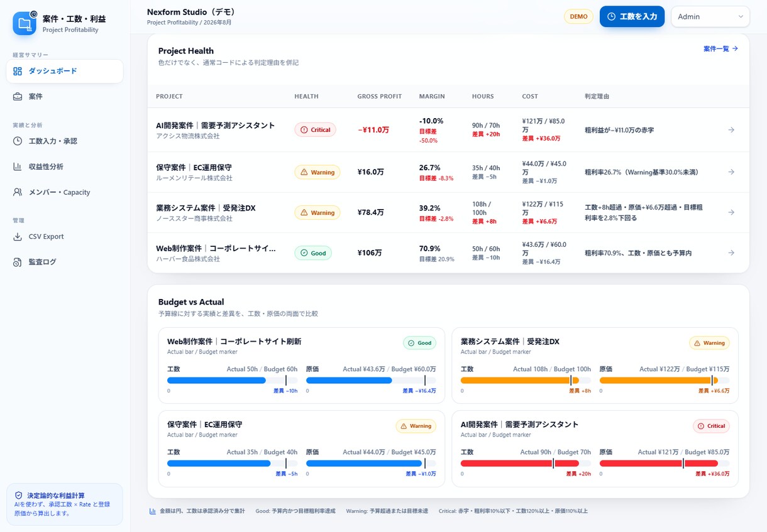
Task: Open 保守案件｜EC運用保守 project name in table
Action: click(194, 168)
